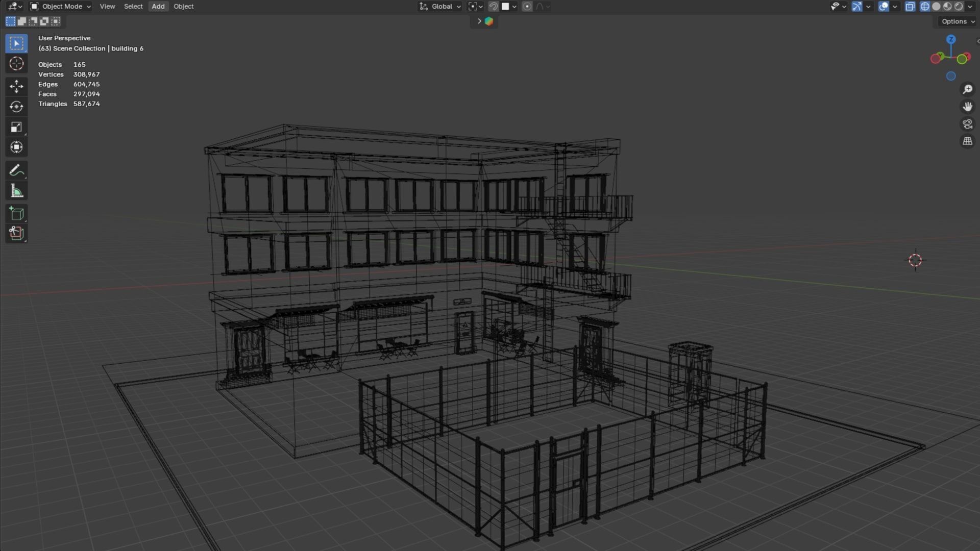Click the blue negative Z gizmo ball
This screenshot has width=980, height=551.
click(x=951, y=76)
